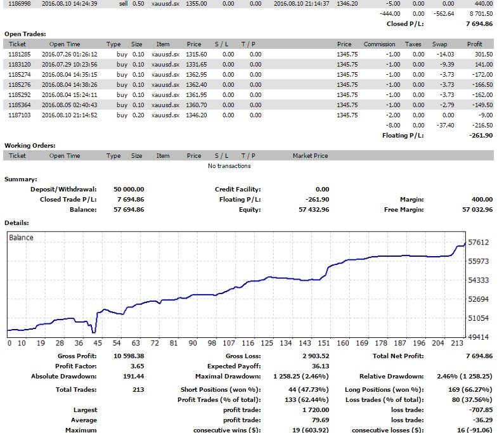This screenshot has width=504, height=433.
Task: Click open time 2016.07.26 01:26:12
Action: coord(70,55)
